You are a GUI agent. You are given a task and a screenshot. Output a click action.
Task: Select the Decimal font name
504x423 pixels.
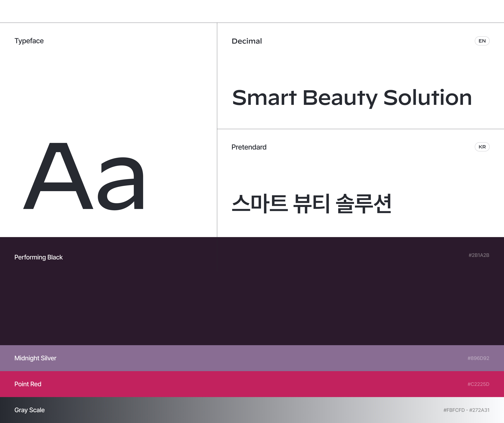point(246,41)
